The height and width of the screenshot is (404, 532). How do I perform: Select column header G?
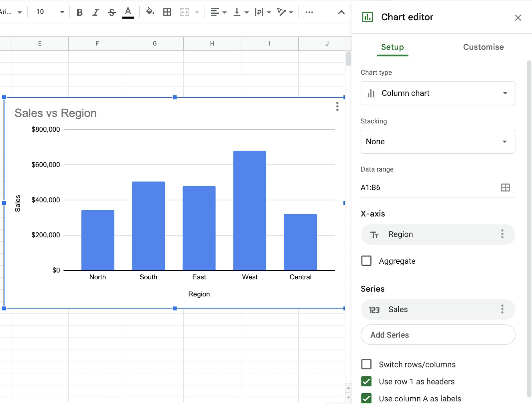tap(155, 44)
